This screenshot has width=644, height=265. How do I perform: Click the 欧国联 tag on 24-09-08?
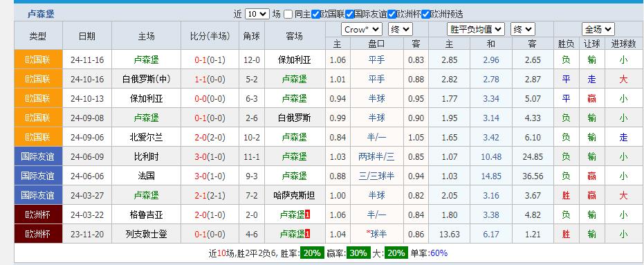38,118
